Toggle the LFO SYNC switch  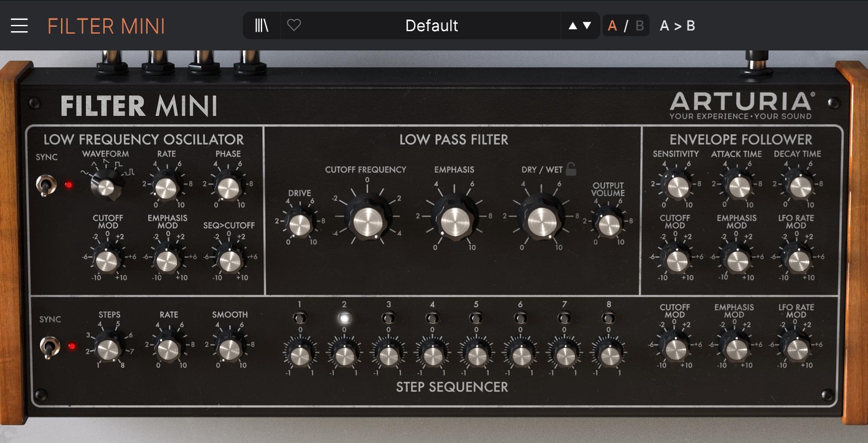point(45,185)
